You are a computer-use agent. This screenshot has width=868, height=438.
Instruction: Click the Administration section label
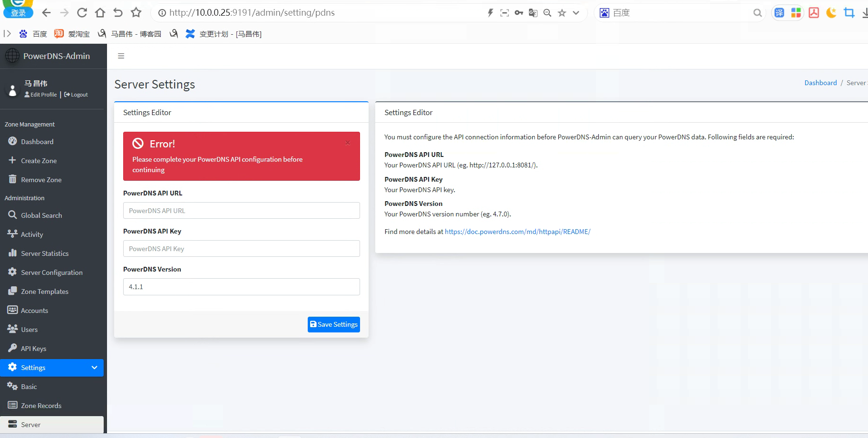(24, 198)
